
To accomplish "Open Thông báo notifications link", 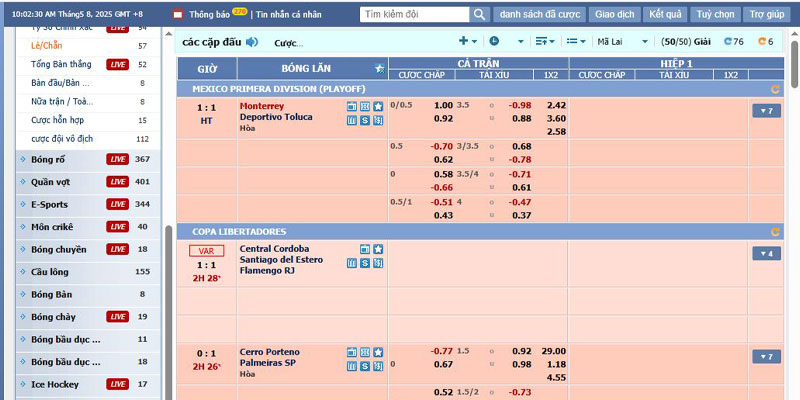I will (209, 15).
